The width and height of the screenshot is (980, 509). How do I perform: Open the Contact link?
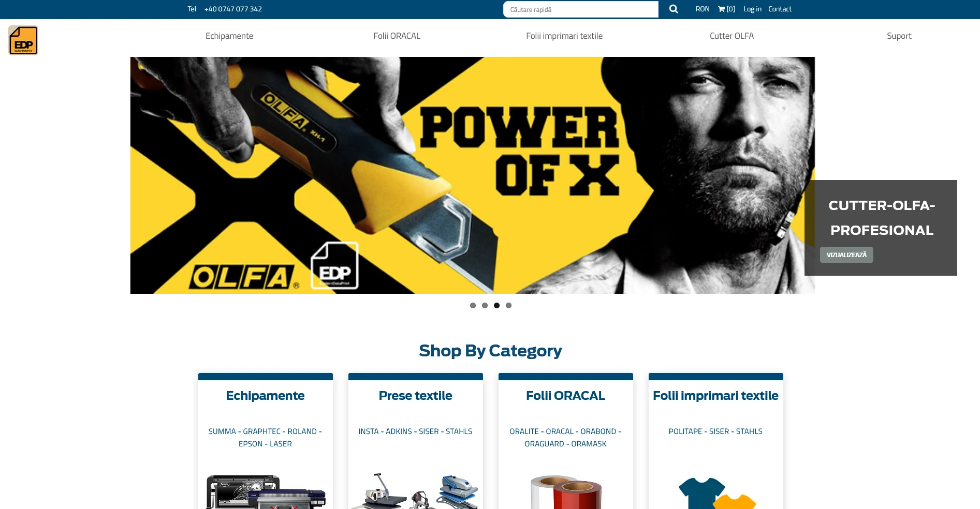tap(780, 9)
